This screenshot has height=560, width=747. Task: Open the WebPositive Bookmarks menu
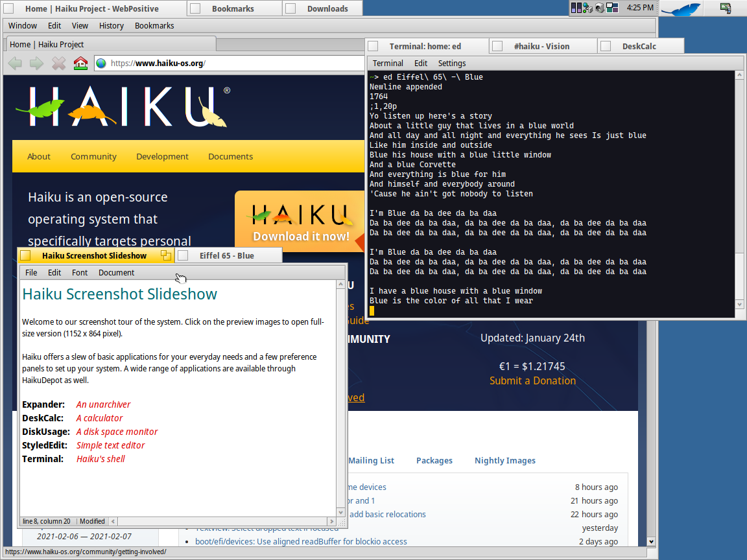[x=154, y=26]
